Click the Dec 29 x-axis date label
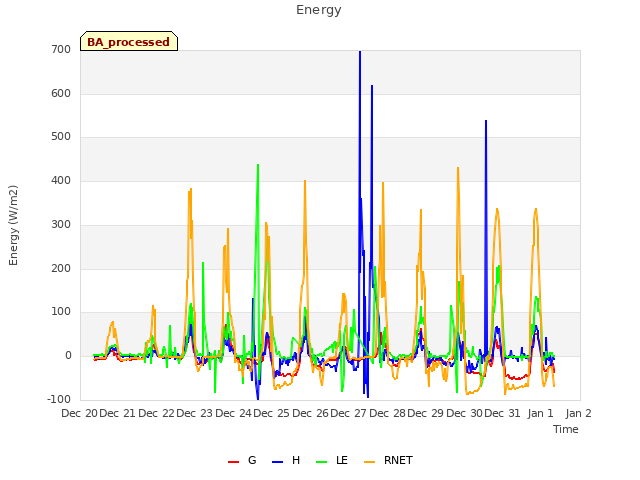 pos(425,413)
